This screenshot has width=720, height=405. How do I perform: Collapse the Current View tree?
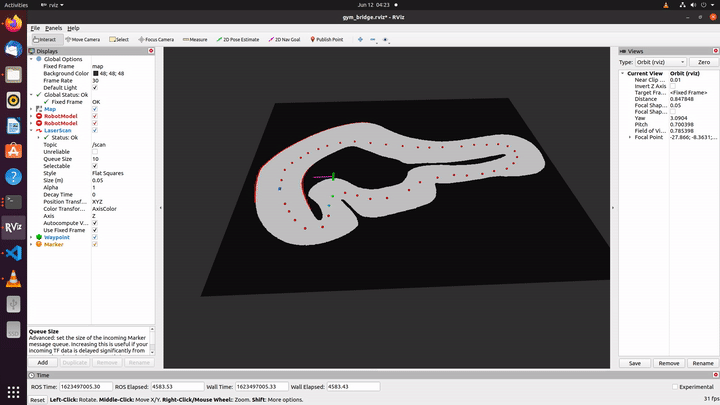click(623, 73)
